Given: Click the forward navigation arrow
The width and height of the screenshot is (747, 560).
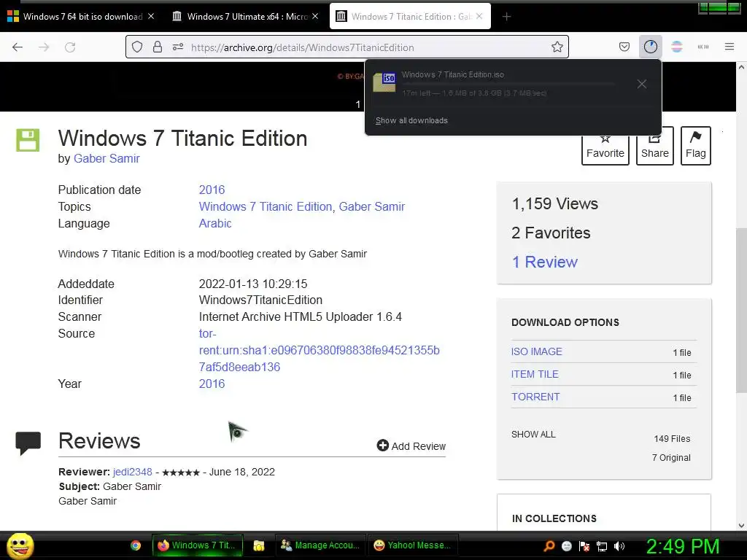Looking at the screenshot, I should point(44,47).
